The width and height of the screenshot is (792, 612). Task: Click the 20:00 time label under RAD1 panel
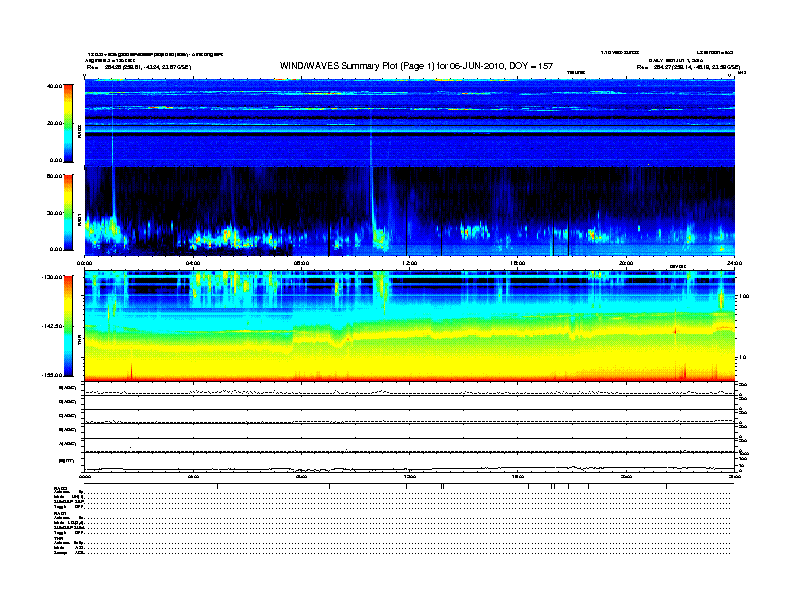pyautogui.click(x=626, y=263)
